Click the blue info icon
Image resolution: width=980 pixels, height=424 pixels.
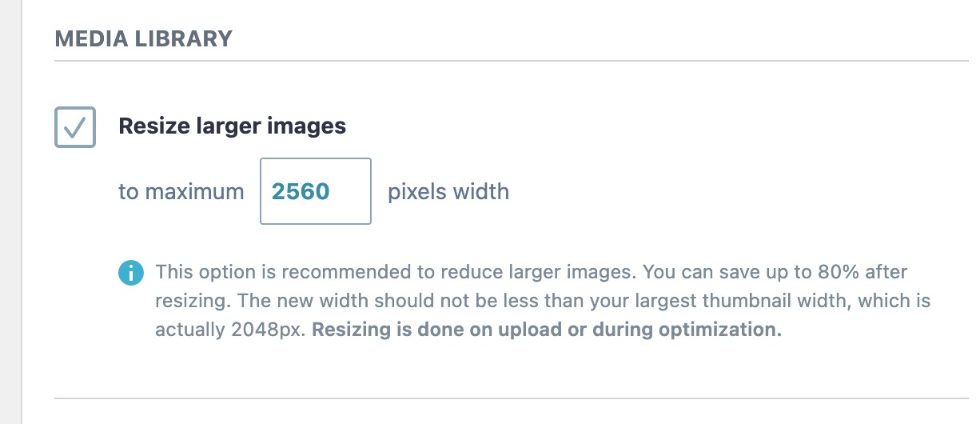[x=130, y=272]
